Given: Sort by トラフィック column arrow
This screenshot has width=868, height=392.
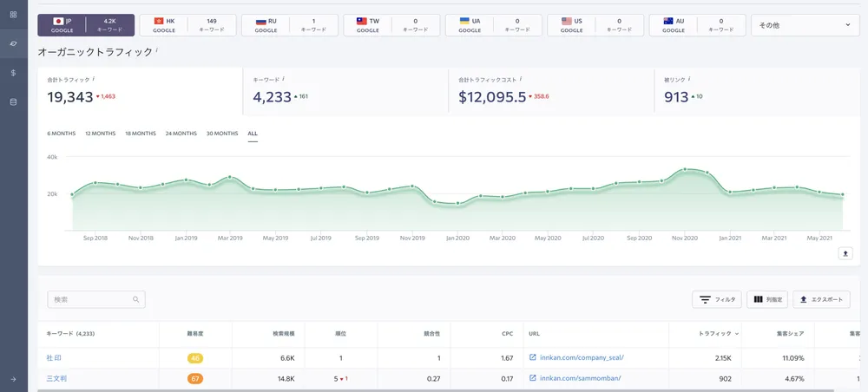Looking at the screenshot, I should click(x=738, y=334).
